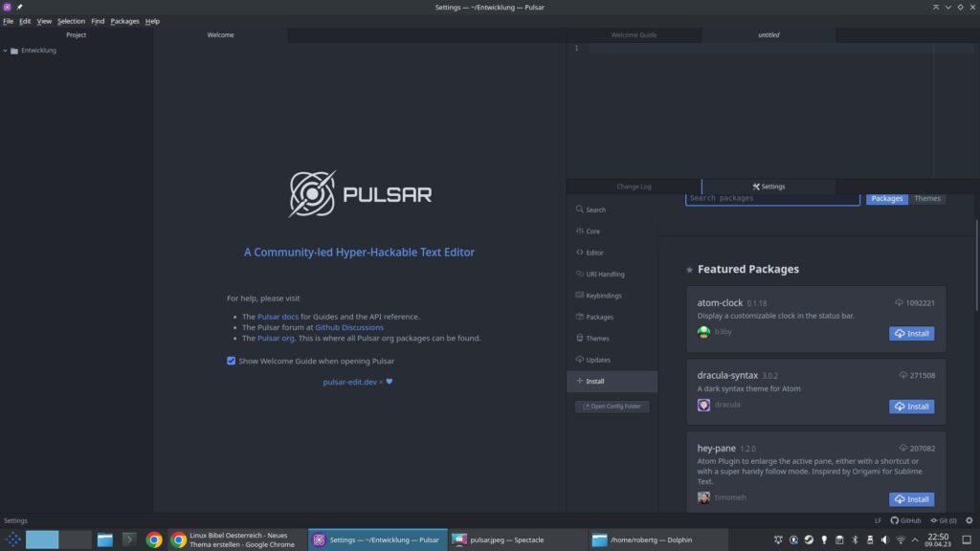Image resolution: width=980 pixels, height=551 pixels.
Task: Open the Packages menu
Action: tap(125, 21)
